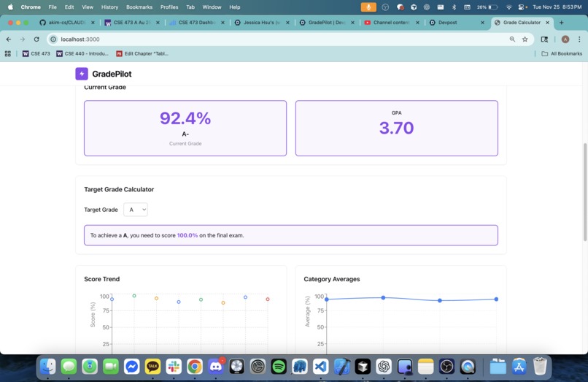Close the Grade Calculator tab
This screenshot has height=382, width=588.
(x=547, y=23)
